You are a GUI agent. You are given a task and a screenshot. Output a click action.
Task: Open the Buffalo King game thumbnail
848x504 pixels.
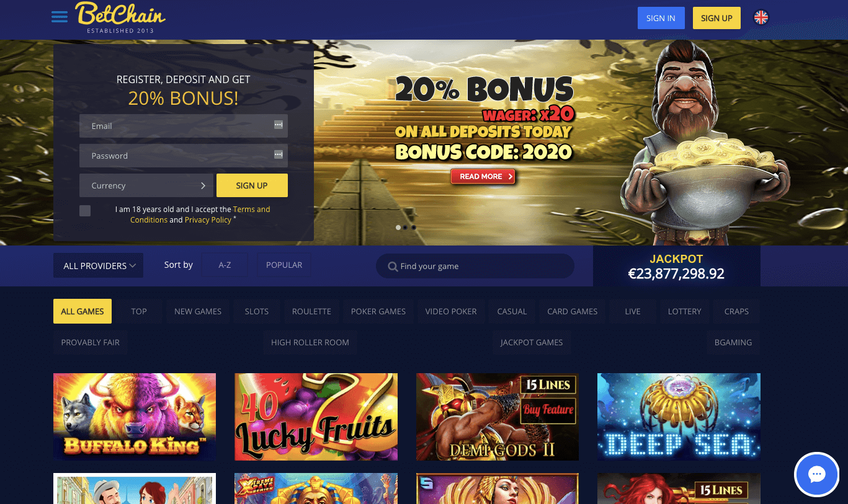click(x=135, y=417)
